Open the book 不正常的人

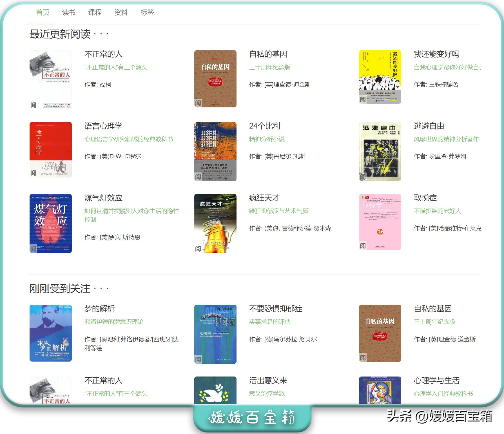point(104,54)
